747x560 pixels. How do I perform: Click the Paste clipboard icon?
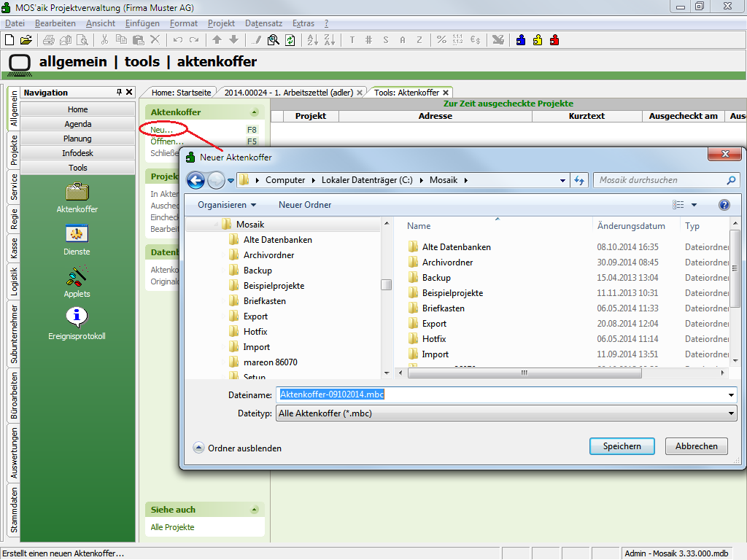[x=138, y=40]
